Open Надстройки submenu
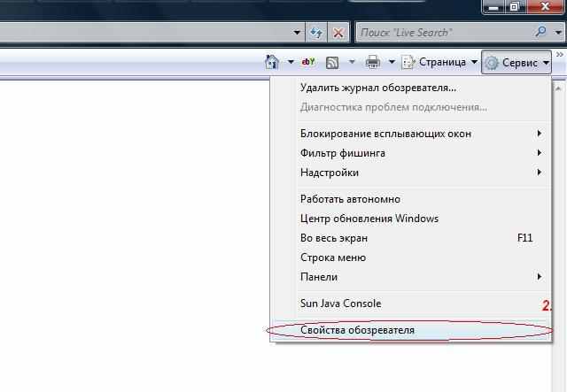Screen dimensions: 567x392 point(411,173)
